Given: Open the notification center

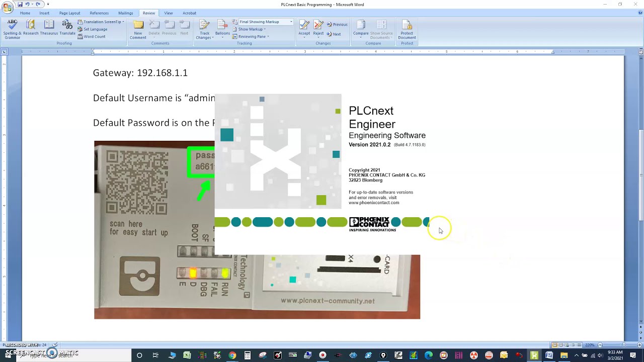Looking at the screenshot, I should 633,355.
